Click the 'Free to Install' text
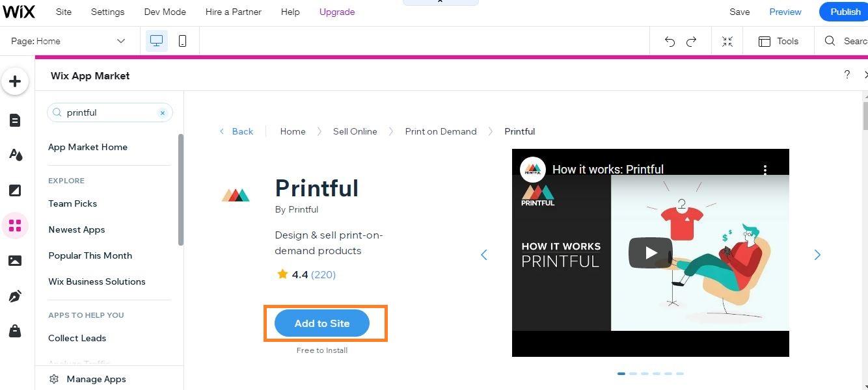Viewport: 868px width, 390px height. [322, 350]
